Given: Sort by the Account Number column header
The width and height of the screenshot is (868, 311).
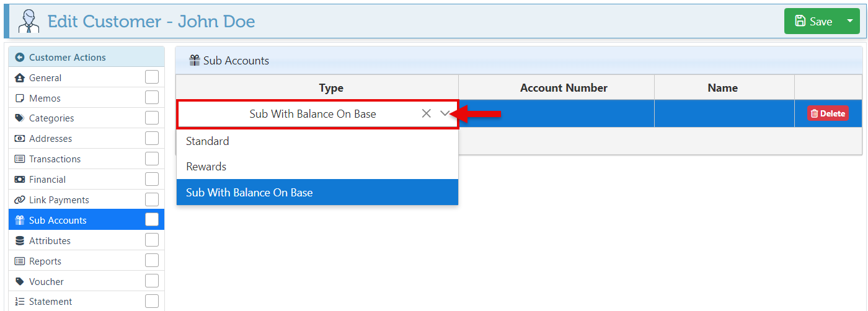Looking at the screenshot, I should pyautogui.click(x=564, y=88).
